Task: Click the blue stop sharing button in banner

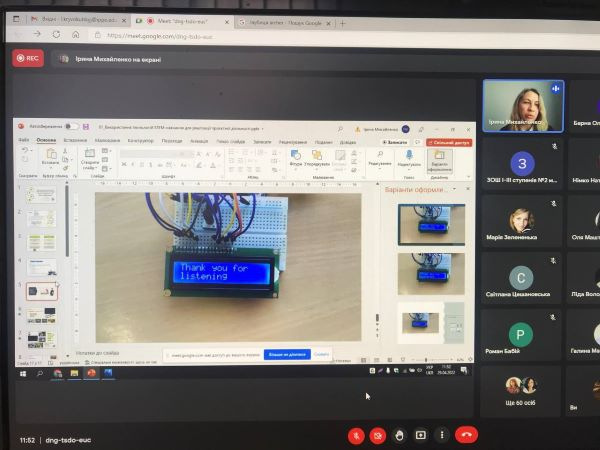Action: tap(287, 355)
